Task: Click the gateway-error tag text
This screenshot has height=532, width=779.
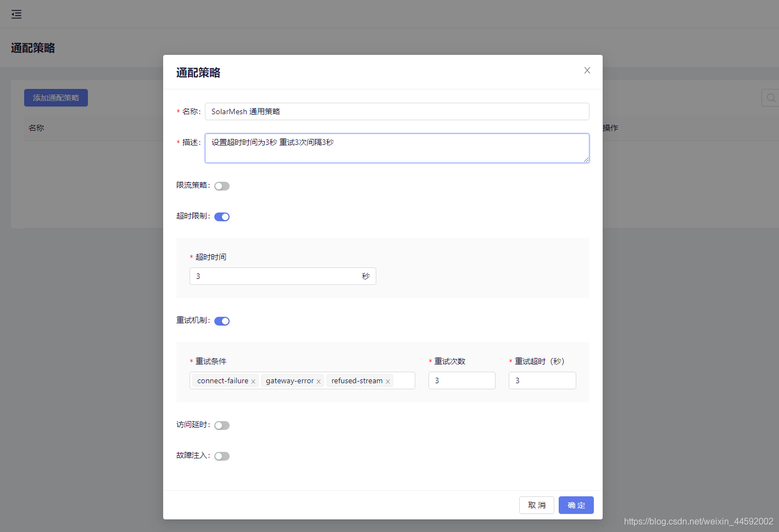Action: click(x=290, y=381)
